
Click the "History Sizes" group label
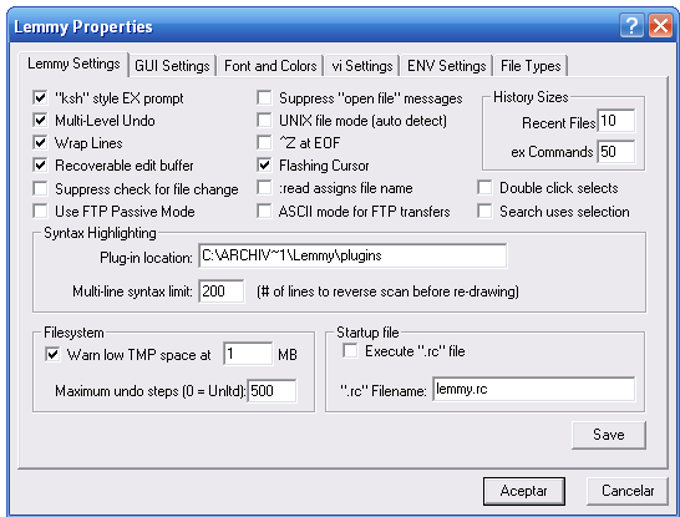tap(530, 97)
